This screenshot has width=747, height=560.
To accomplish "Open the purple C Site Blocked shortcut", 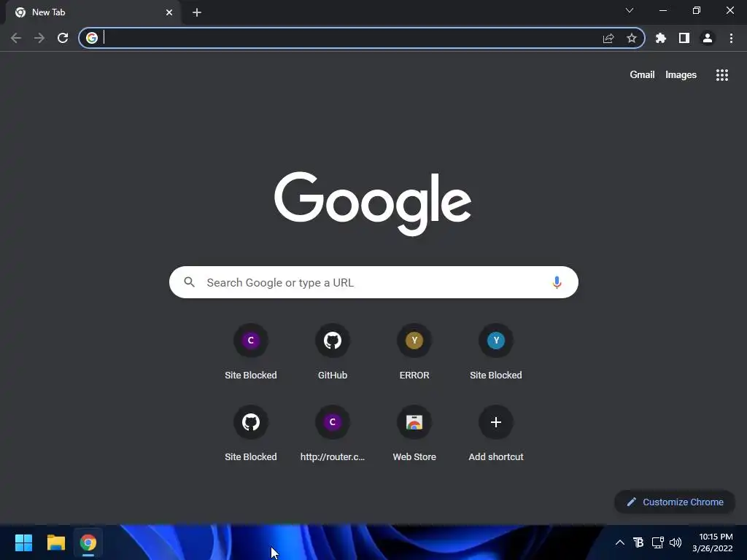I will [251, 351].
